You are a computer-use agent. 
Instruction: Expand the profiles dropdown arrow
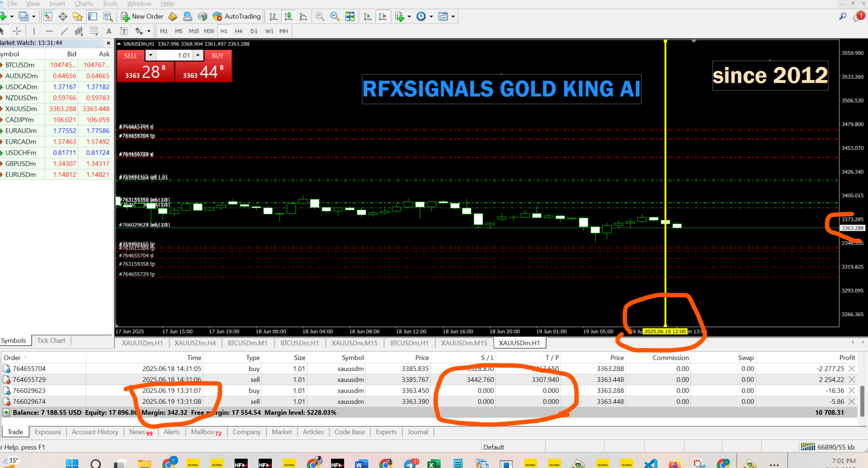point(33,16)
